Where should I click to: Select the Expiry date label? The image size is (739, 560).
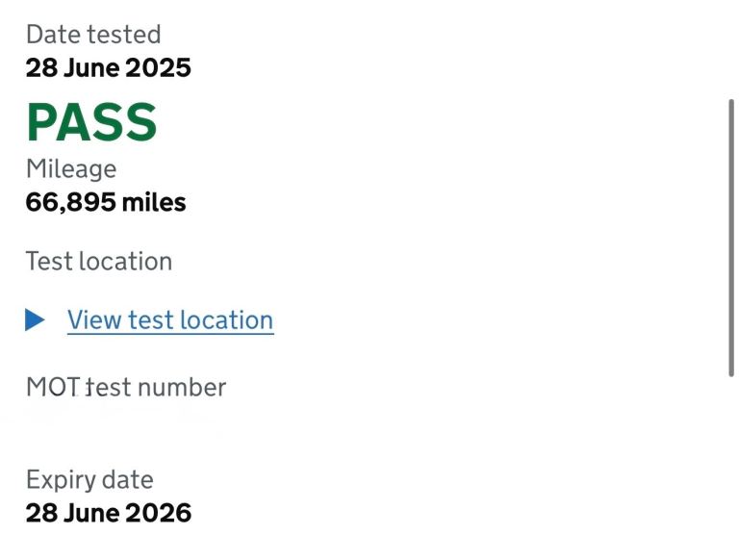[x=89, y=479]
